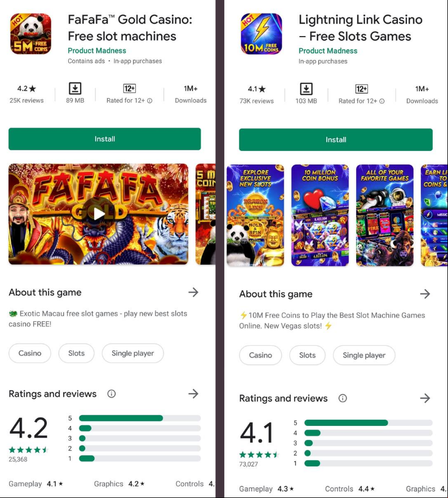Select the Slots tag under FaFaFa
The image size is (448, 498).
(76, 353)
